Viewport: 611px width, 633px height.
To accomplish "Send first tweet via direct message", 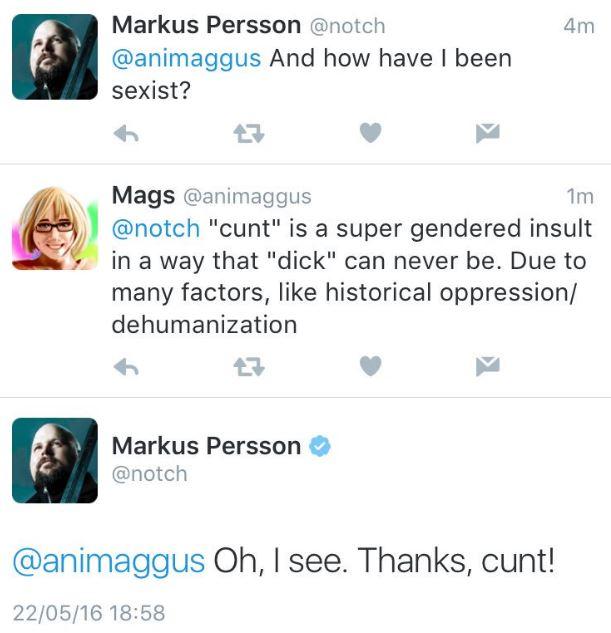I will click(487, 134).
